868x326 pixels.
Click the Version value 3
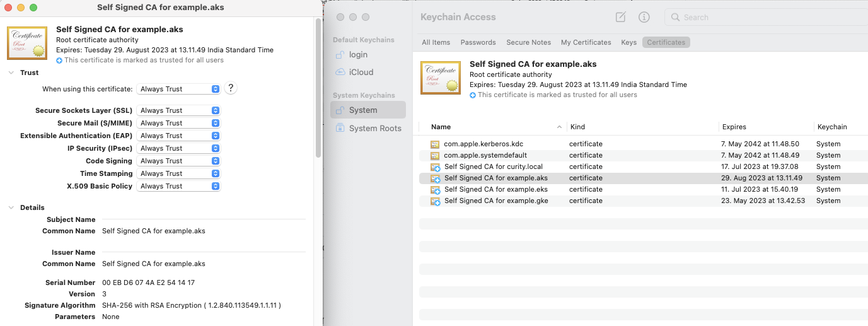[x=104, y=294]
